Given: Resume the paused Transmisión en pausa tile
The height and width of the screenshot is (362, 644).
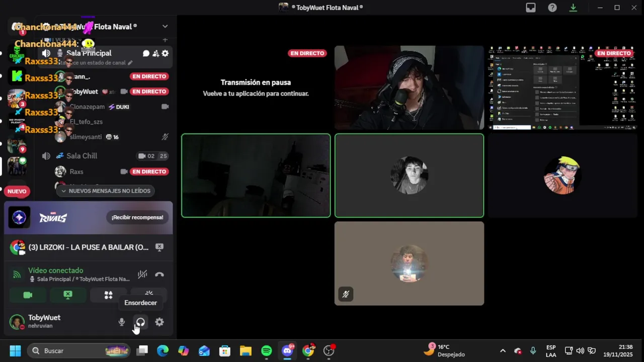Looking at the screenshot, I should [256, 87].
